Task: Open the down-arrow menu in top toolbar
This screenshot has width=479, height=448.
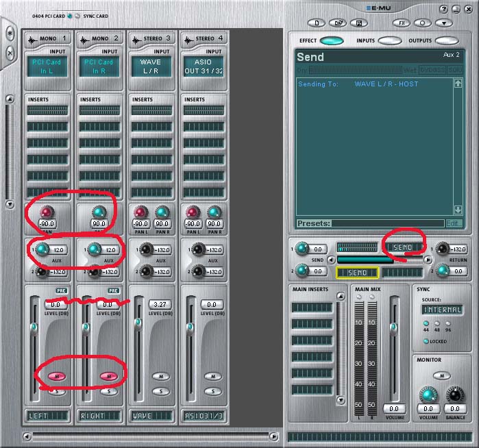Action: [444, 23]
